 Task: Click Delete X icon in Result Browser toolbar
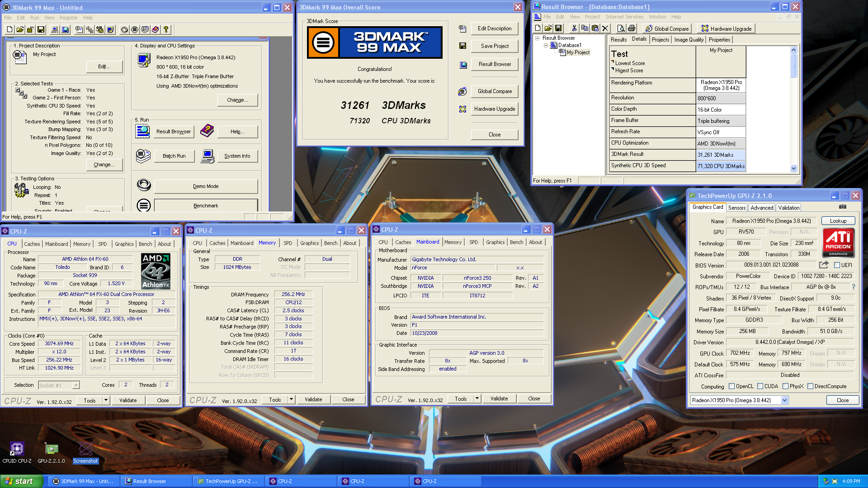tap(605, 28)
